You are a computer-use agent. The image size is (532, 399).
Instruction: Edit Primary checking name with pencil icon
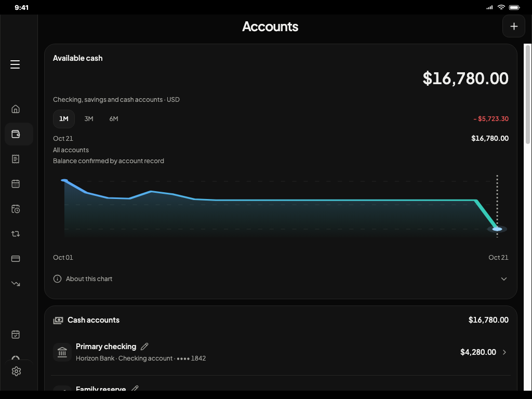[x=144, y=347]
